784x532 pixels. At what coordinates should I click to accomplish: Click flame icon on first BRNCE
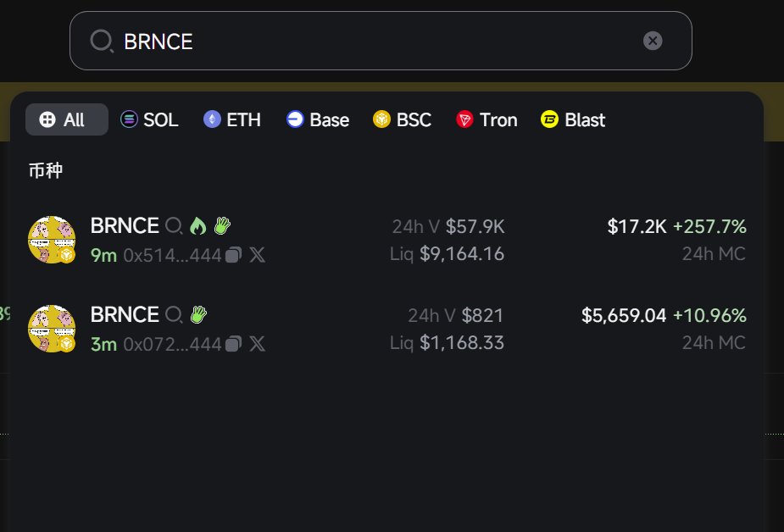[x=198, y=226]
